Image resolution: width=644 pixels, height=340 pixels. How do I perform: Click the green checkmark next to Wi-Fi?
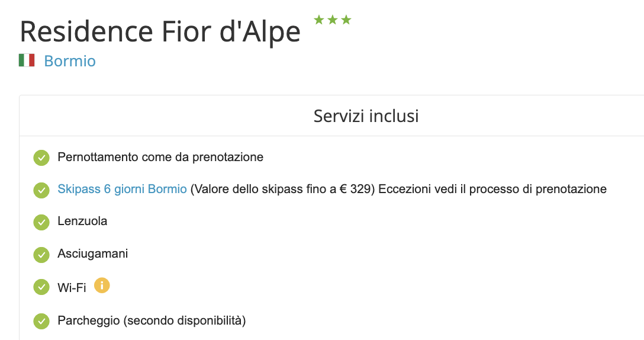pos(41,287)
